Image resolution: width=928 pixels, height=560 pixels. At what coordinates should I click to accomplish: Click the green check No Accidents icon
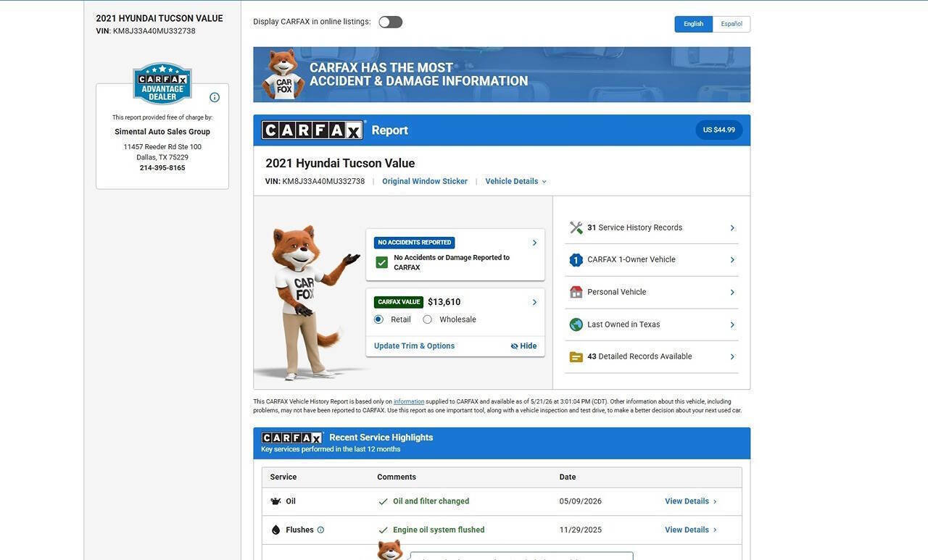pos(382,262)
